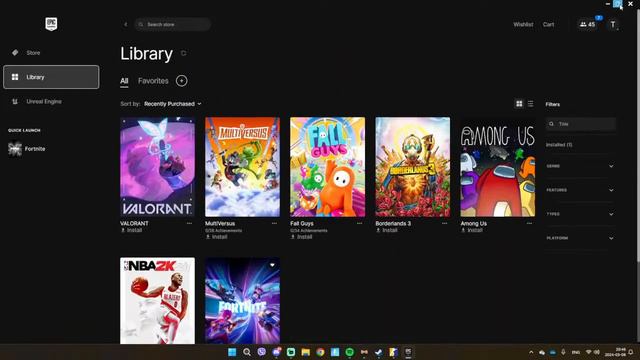Switch to the All tab
Image resolution: width=640 pixels, height=360 pixels.
point(124,81)
